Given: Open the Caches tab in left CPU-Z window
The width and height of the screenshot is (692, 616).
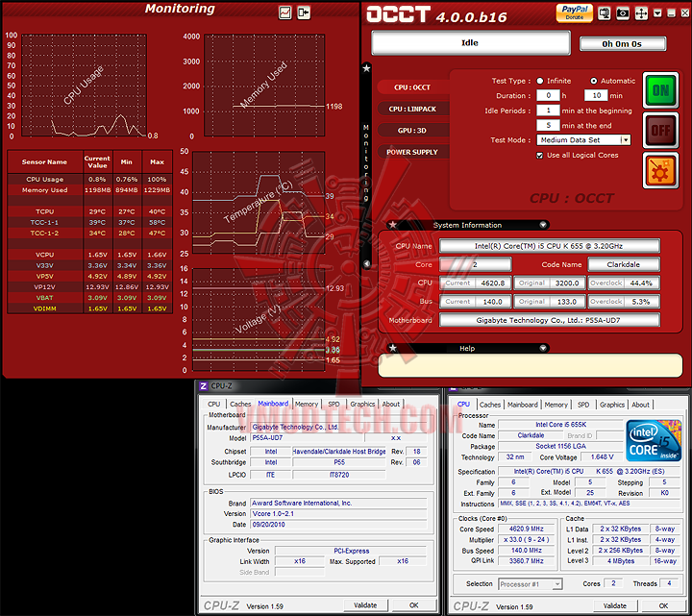Looking at the screenshot, I should point(240,404).
